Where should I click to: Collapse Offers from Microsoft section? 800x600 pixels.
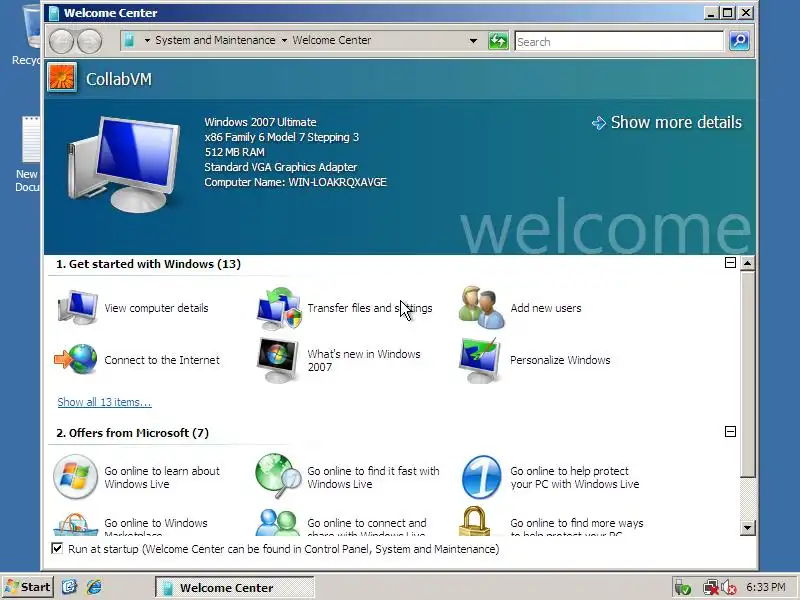coord(730,432)
